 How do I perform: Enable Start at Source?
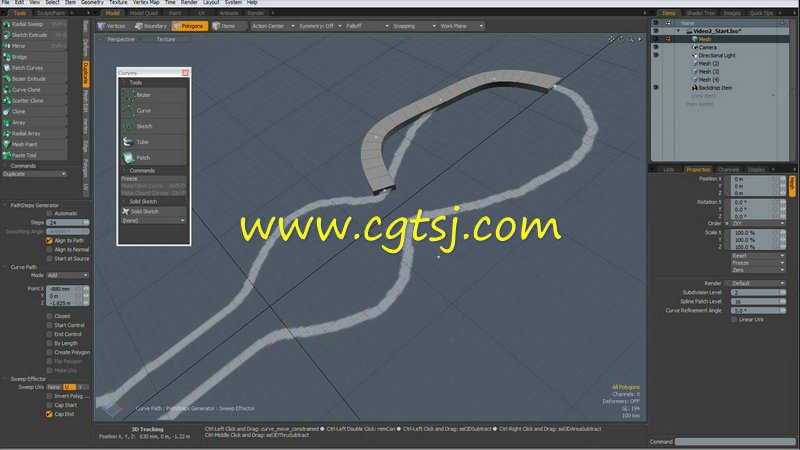pyautogui.click(x=49, y=259)
